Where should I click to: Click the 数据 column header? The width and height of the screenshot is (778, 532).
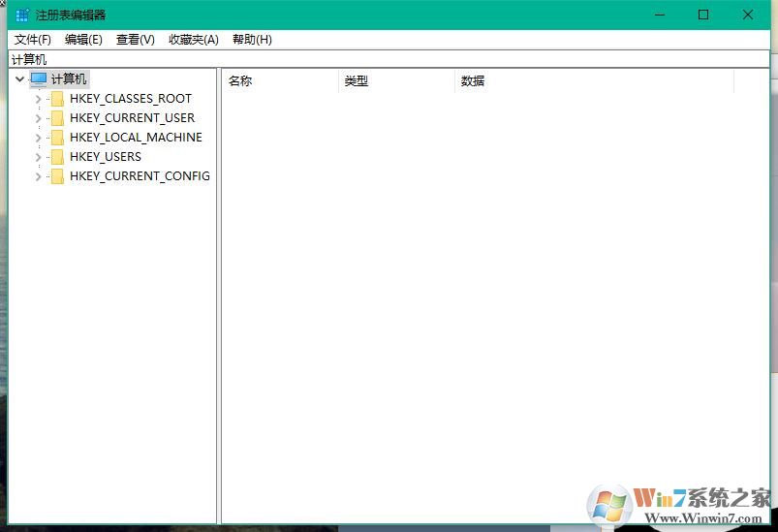[x=595, y=80]
